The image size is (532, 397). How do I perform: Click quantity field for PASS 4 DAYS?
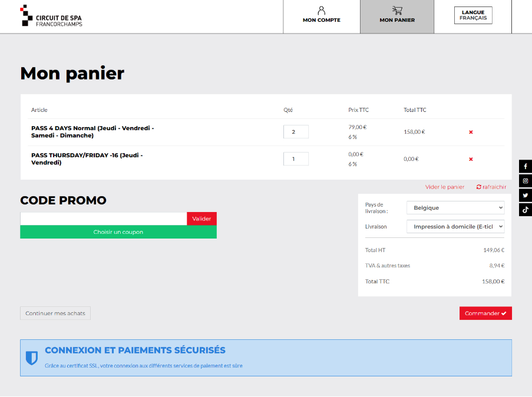[296, 132]
